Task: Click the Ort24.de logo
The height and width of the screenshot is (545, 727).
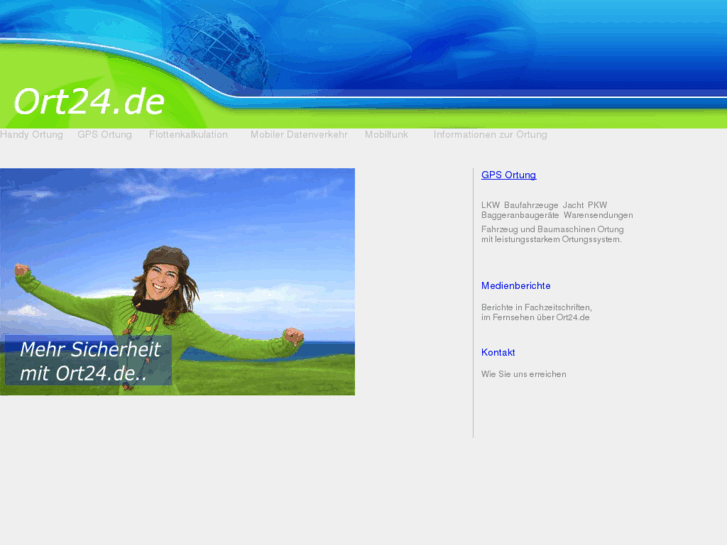Action: pyautogui.click(x=89, y=101)
